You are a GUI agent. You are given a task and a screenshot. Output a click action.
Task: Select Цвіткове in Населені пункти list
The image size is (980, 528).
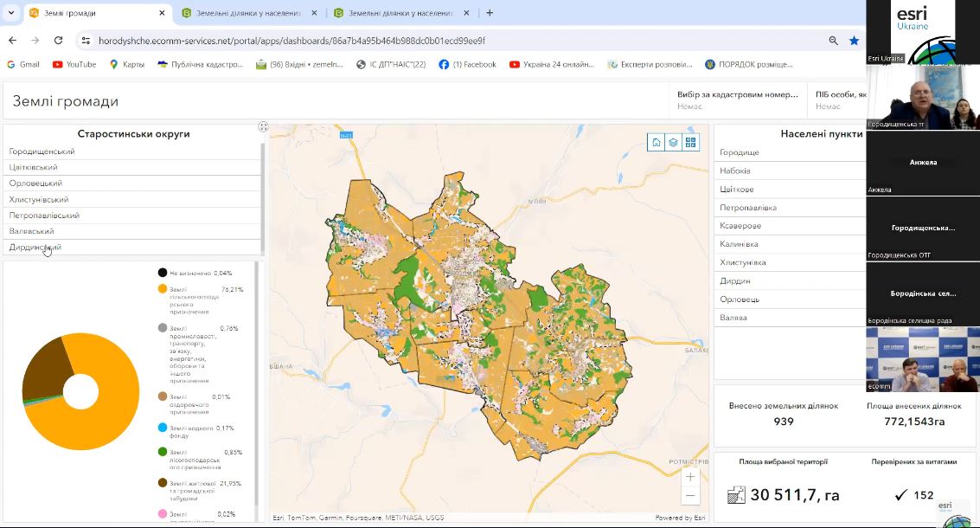coord(790,189)
